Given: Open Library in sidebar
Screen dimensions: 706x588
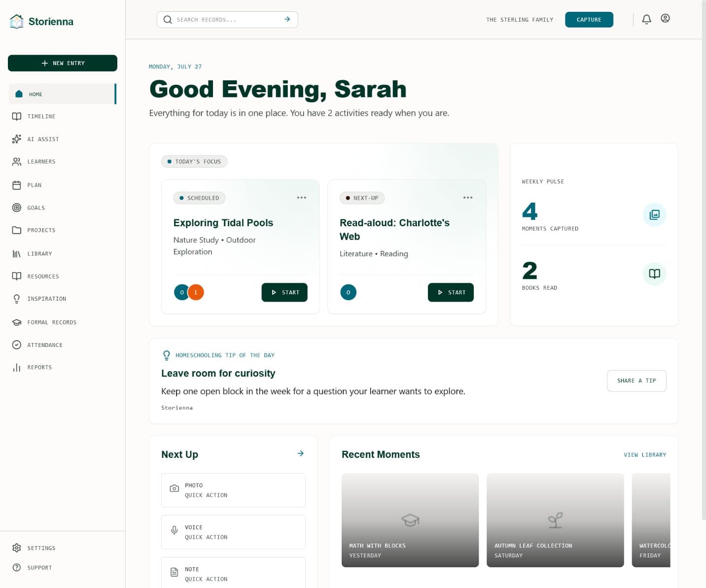Looking at the screenshot, I should click(x=62, y=254).
